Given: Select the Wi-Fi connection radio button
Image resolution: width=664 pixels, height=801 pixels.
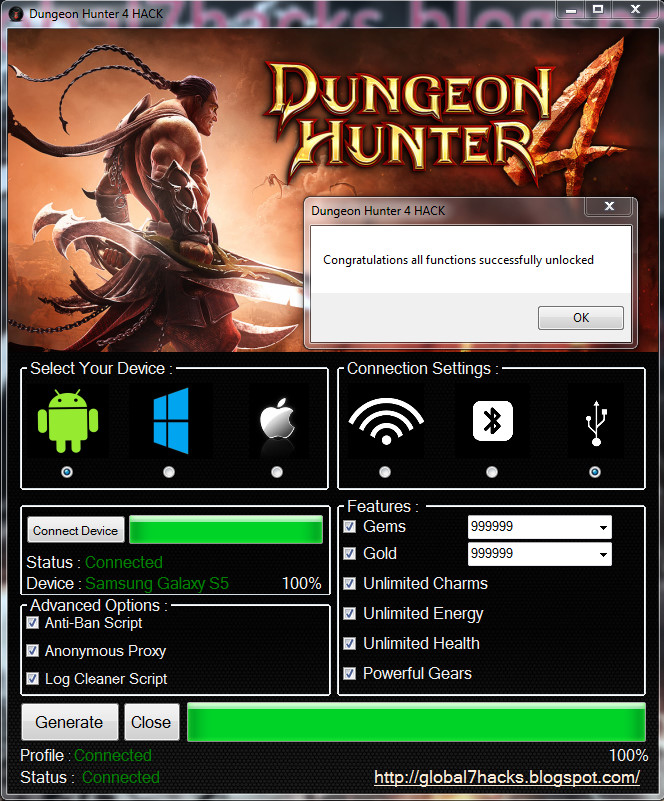Looking at the screenshot, I should [x=385, y=472].
